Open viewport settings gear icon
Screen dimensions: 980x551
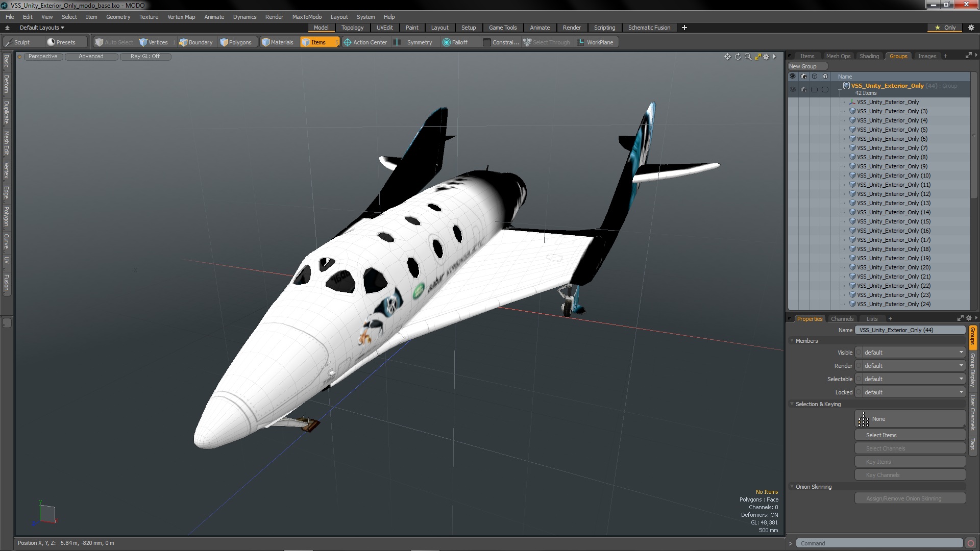766,57
